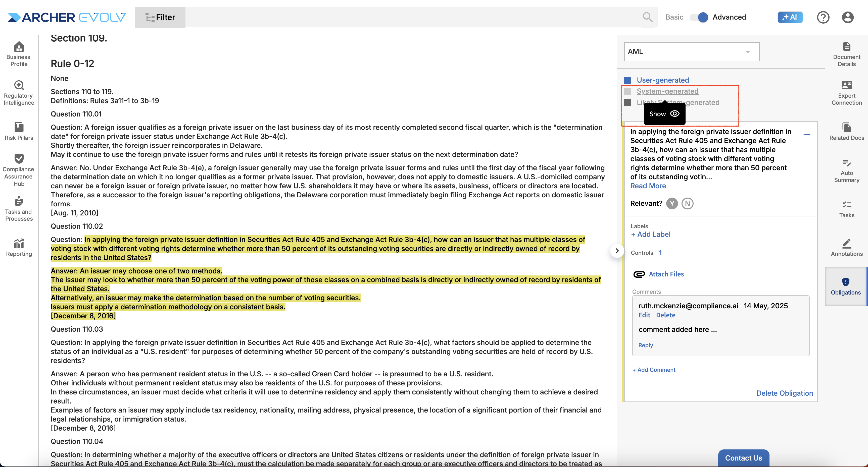Open the AI assistant button
This screenshot has height=467, width=868.
coord(790,17)
